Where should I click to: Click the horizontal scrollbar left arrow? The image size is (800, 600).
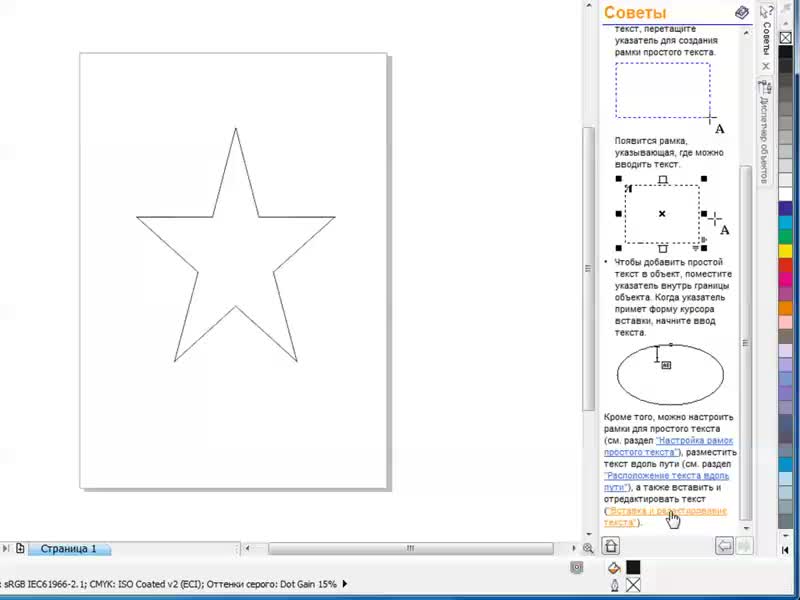[248, 548]
